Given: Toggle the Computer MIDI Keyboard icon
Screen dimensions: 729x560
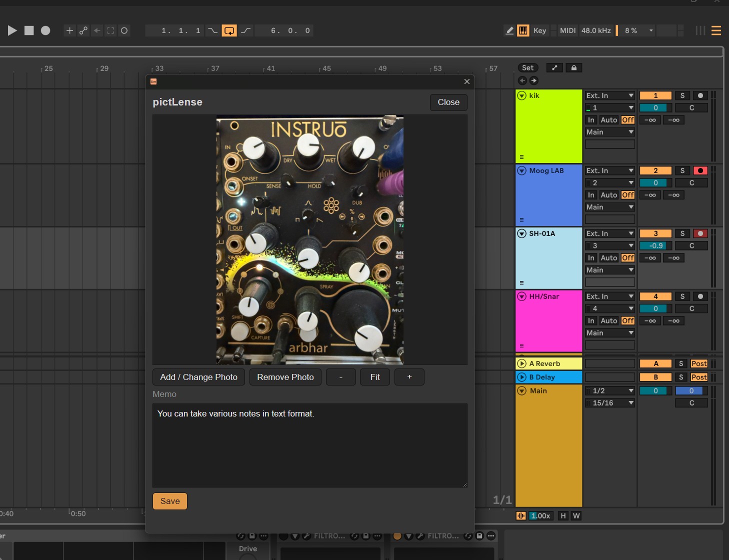Looking at the screenshot, I should click(523, 30).
